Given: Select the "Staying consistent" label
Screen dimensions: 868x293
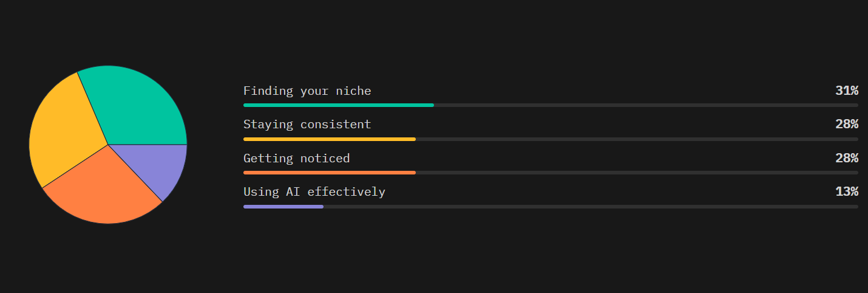Looking at the screenshot, I should pyautogui.click(x=307, y=125).
